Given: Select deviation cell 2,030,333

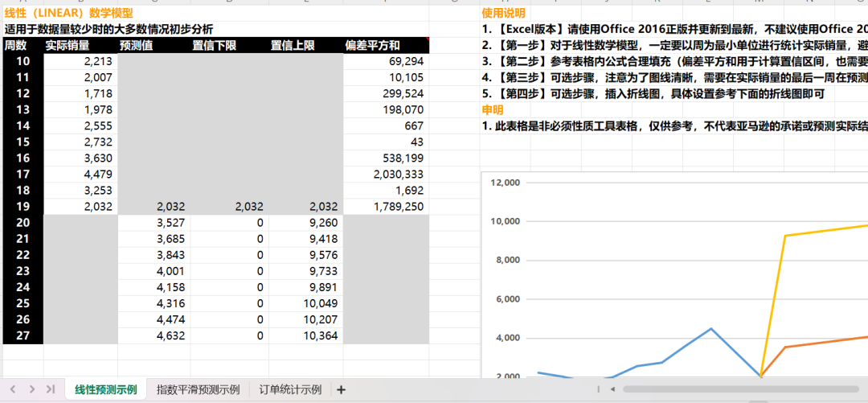Looking at the screenshot, I should 386,175.
